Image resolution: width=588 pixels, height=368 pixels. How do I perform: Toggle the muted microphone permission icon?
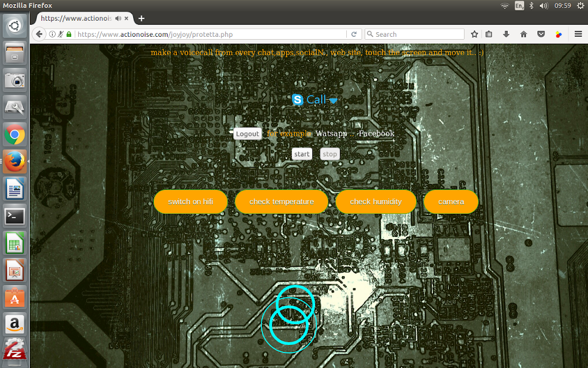coord(60,34)
